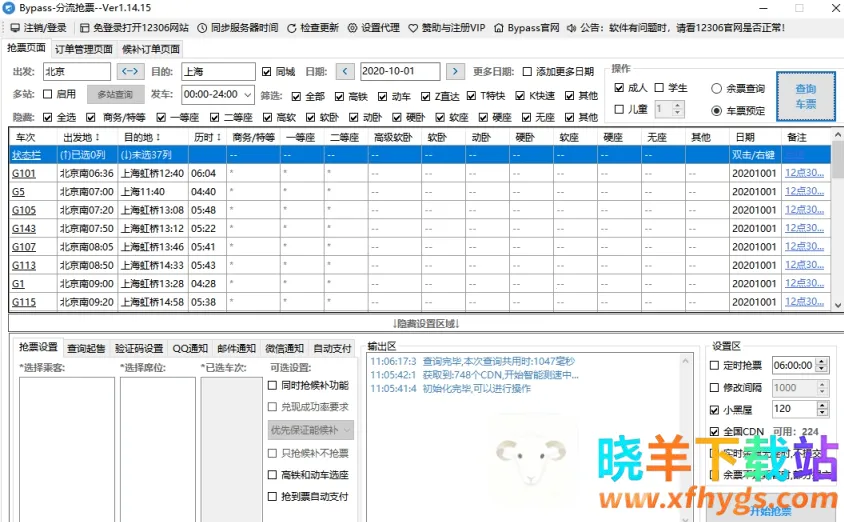Viewport: 844px width, 522px height.
Task: Click 同步服务器时间 clock icon
Action: [x=203, y=28]
